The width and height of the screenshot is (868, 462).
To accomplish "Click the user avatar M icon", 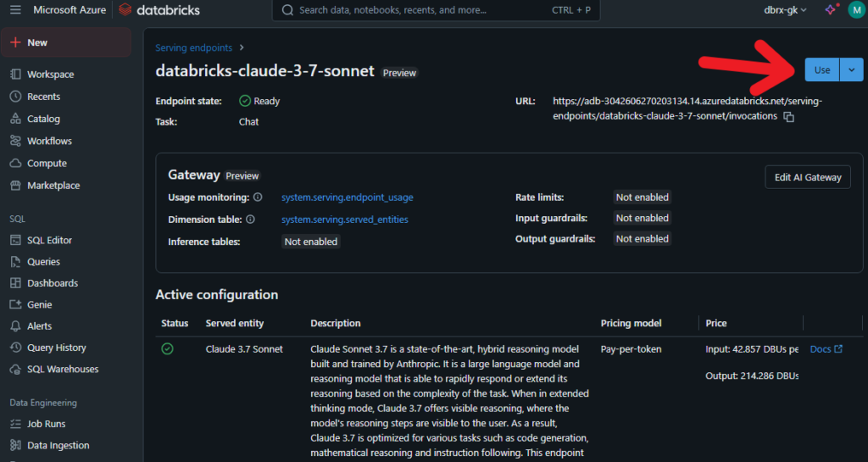I will [856, 10].
